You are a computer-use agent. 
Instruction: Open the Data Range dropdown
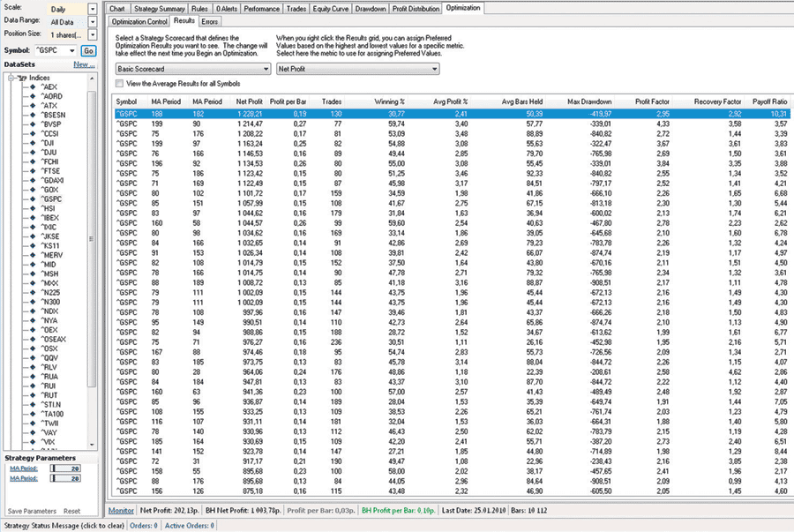92,22
